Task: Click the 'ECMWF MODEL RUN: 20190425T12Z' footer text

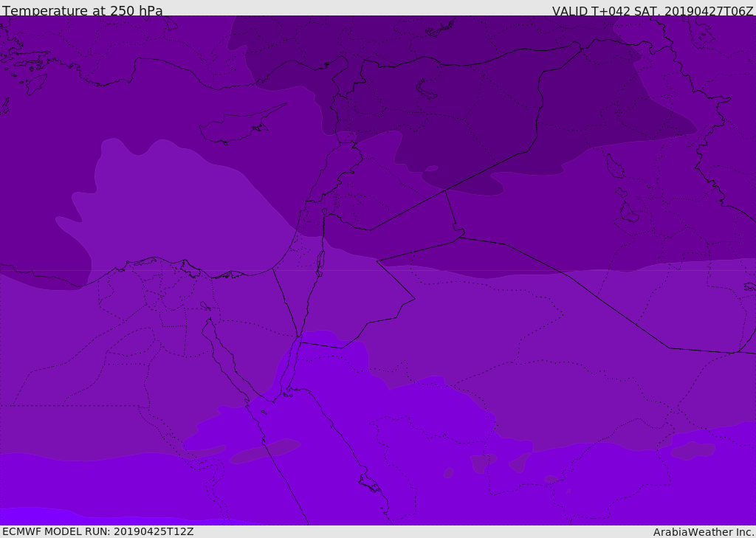Action: pyautogui.click(x=98, y=531)
